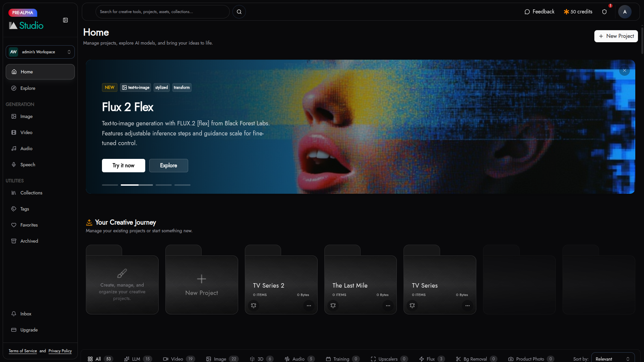Select the Flux filter tab
Image resolution: width=644 pixels, height=362 pixels.
coord(432,359)
